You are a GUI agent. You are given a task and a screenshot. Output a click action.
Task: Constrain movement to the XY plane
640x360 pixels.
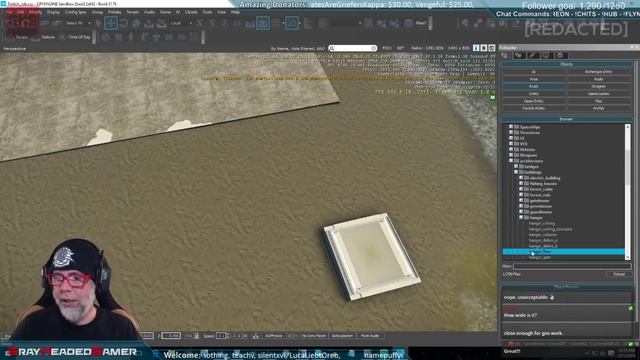pos(237,23)
